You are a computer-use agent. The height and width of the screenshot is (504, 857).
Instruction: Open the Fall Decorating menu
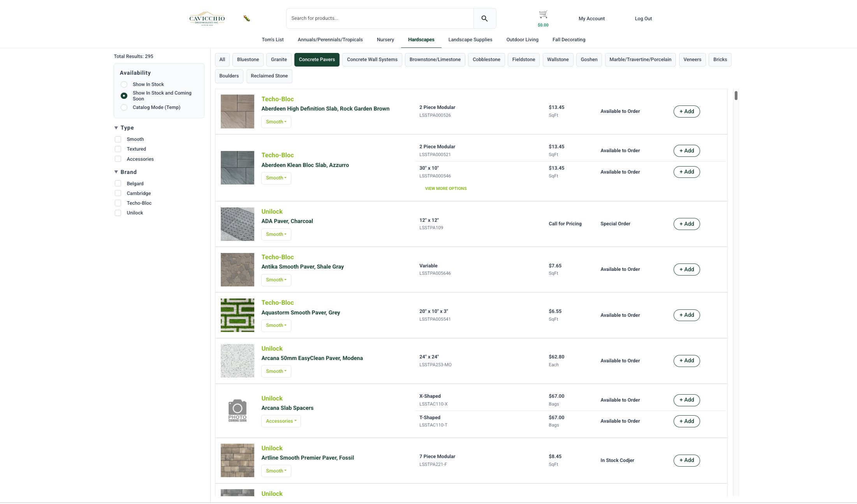tap(569, 40)
